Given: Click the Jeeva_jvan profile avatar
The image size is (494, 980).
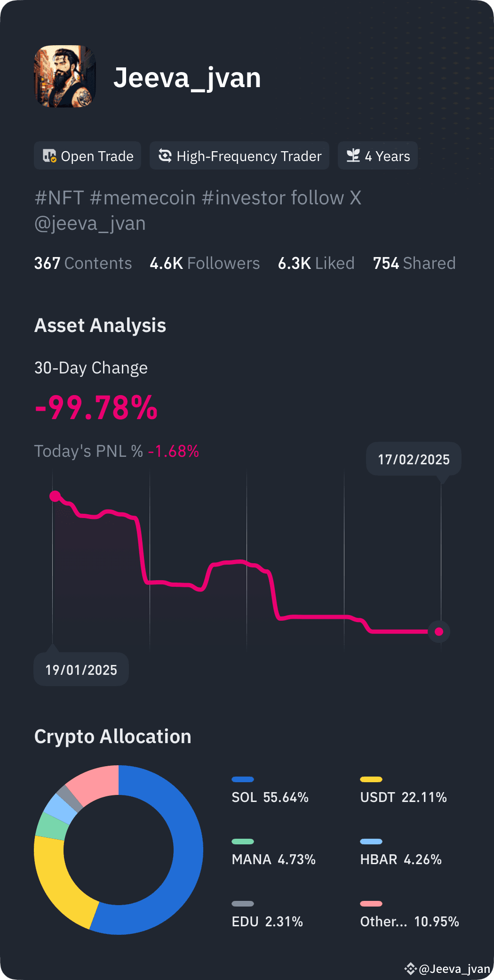Looking at the screenshot, I should click(x=65, y=76).
